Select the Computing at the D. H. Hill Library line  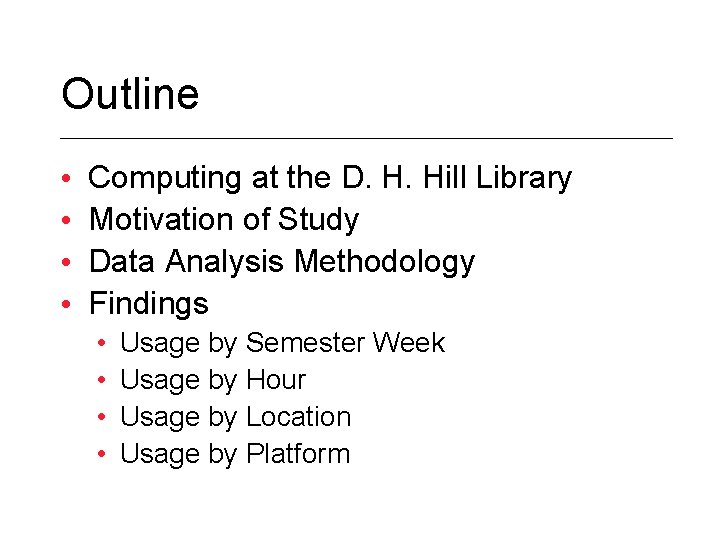click(x=330, y=178)
